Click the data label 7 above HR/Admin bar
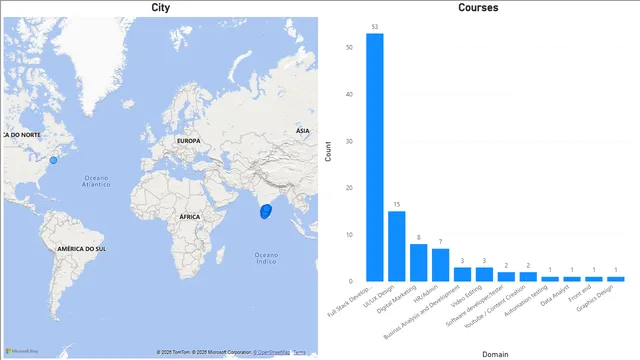640x360 pixels. pos(441,242)
